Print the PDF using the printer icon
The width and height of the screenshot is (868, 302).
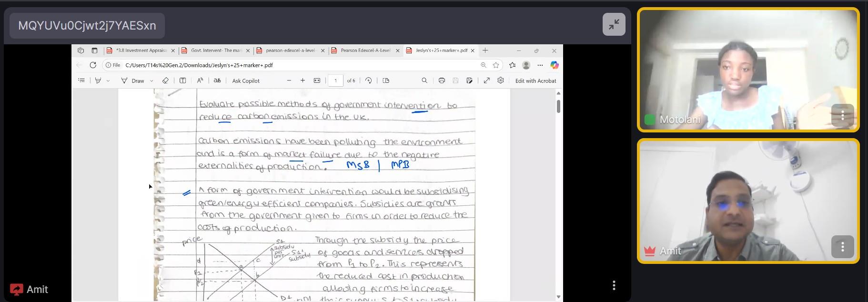click(x=442, y=81)
